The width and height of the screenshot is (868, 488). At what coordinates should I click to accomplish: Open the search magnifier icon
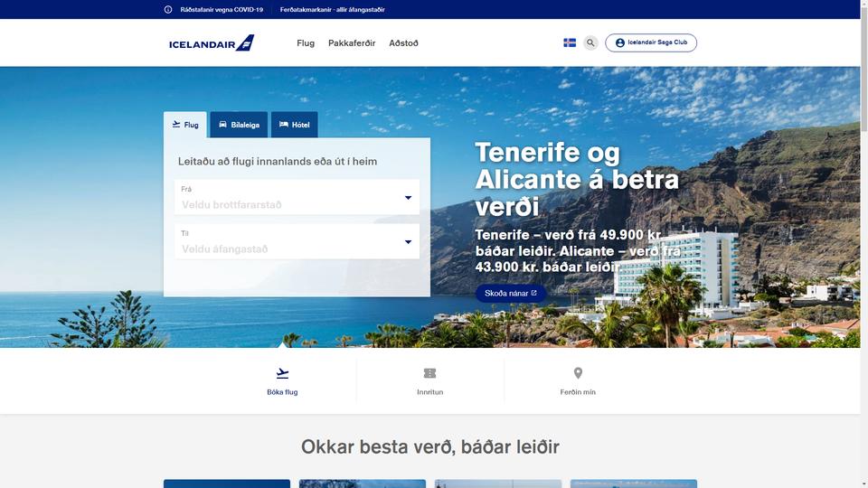click(x=590, y=42)
